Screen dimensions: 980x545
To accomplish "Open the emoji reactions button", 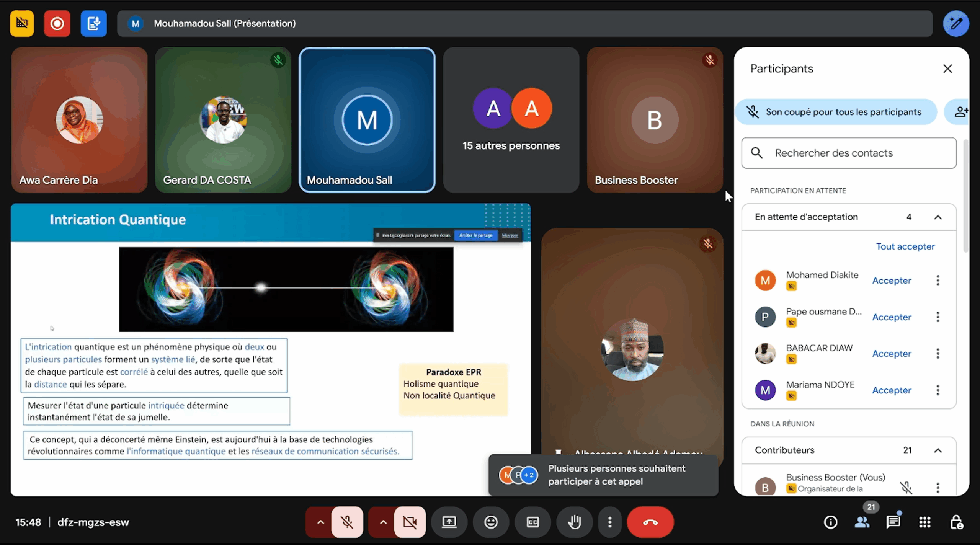I will [x=491, y=522].
